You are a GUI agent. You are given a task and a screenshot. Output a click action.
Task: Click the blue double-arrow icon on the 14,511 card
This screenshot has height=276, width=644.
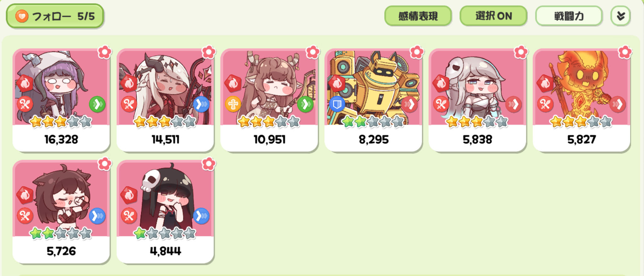pyautogui.click(x=201, y=104)
